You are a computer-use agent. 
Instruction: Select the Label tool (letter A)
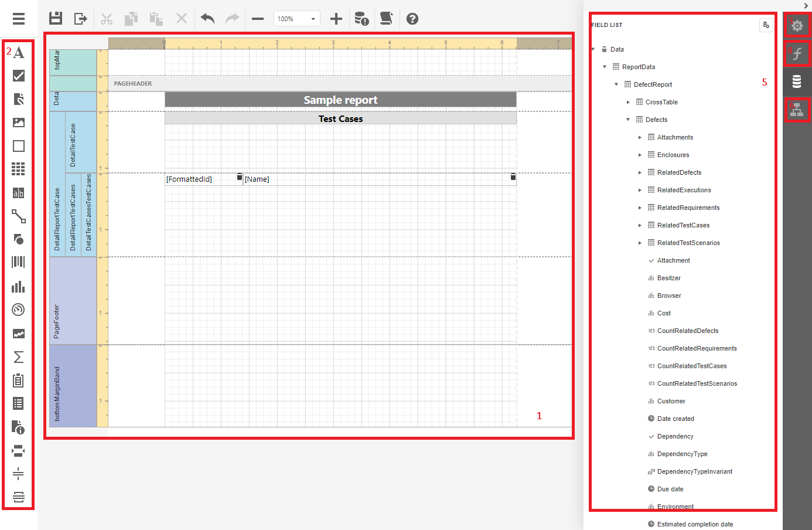[19, 53]
